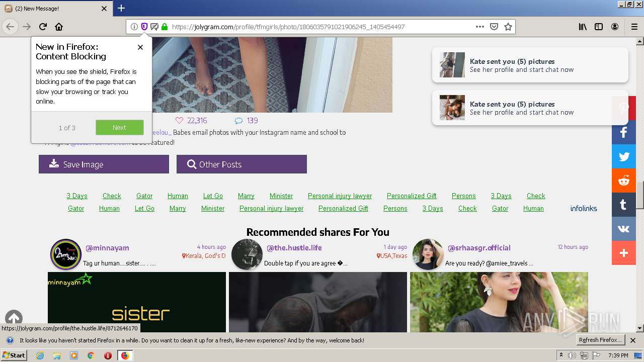Open the Firefox home page icon
Screen dimensions: 644x362
click(59, 27)
